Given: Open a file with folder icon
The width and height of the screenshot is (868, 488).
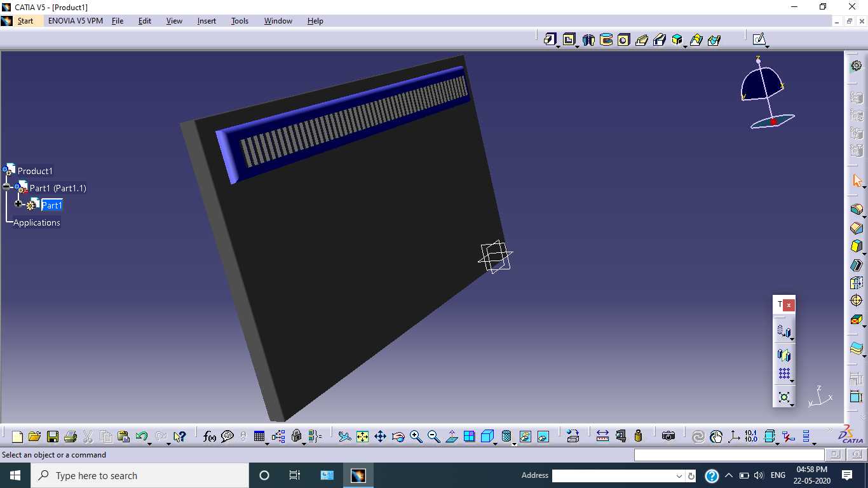Looking at the screenshot, I should (x=35, y=437).
